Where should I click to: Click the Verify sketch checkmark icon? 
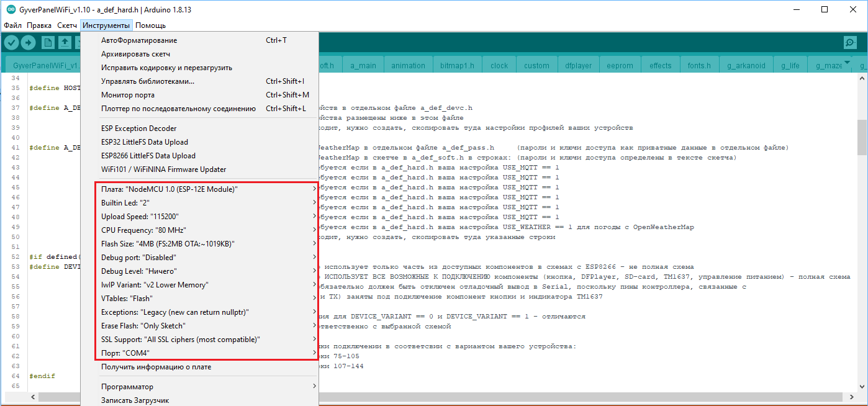12,42
